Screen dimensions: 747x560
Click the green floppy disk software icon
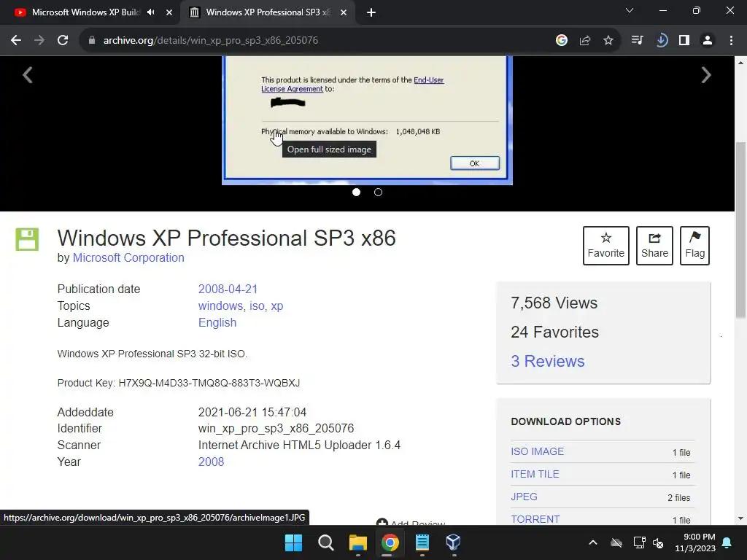27,239
